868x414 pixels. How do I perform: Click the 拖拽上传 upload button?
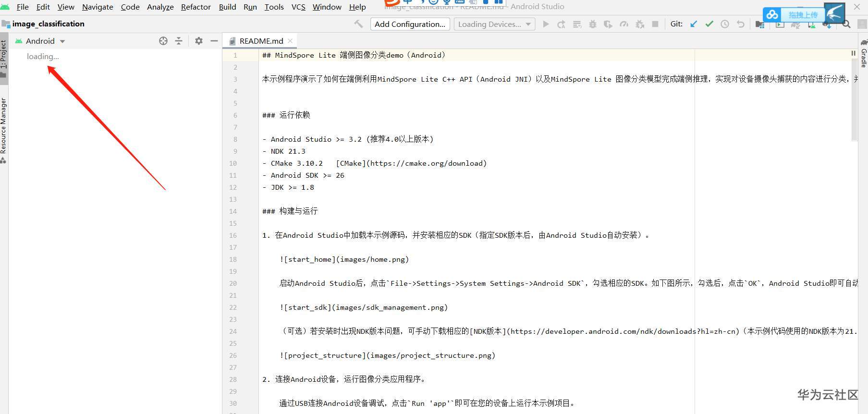pyautogui.click(x=803, y=15)
